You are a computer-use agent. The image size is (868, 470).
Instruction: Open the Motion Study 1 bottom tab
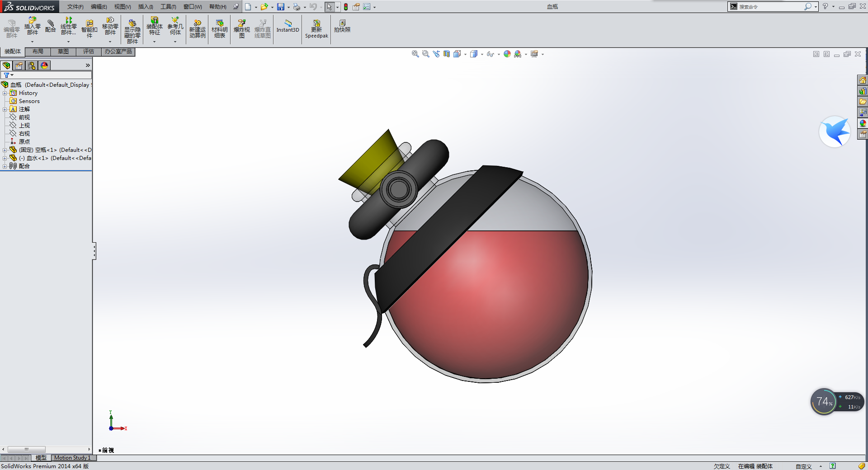tap(72, 458)
